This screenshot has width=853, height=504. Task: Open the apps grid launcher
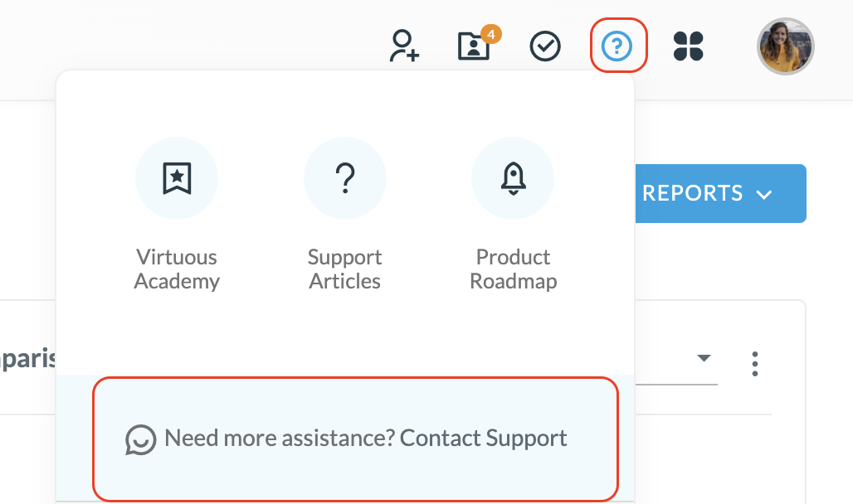pyautogui.click(x=689, y=47)
